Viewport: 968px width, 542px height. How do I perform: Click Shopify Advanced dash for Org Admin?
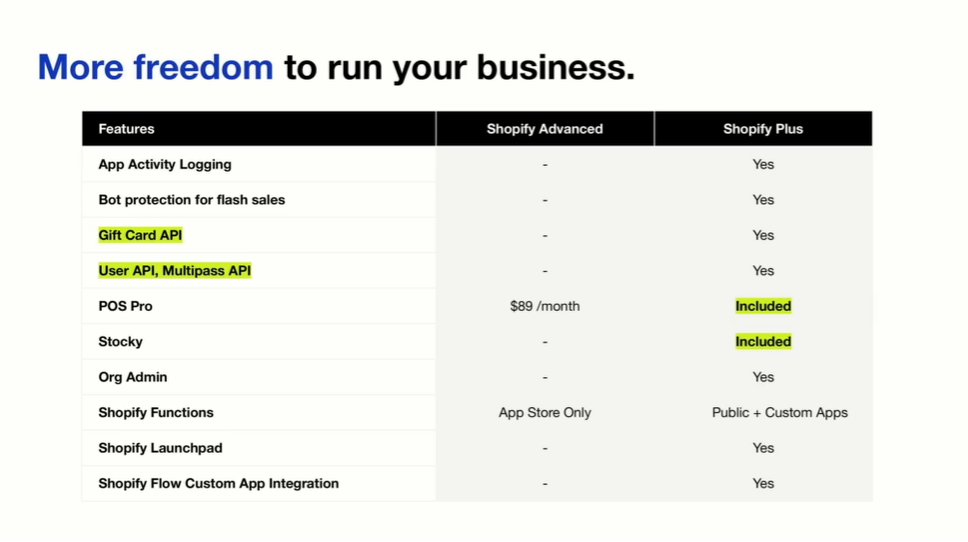tap(544, 378)
